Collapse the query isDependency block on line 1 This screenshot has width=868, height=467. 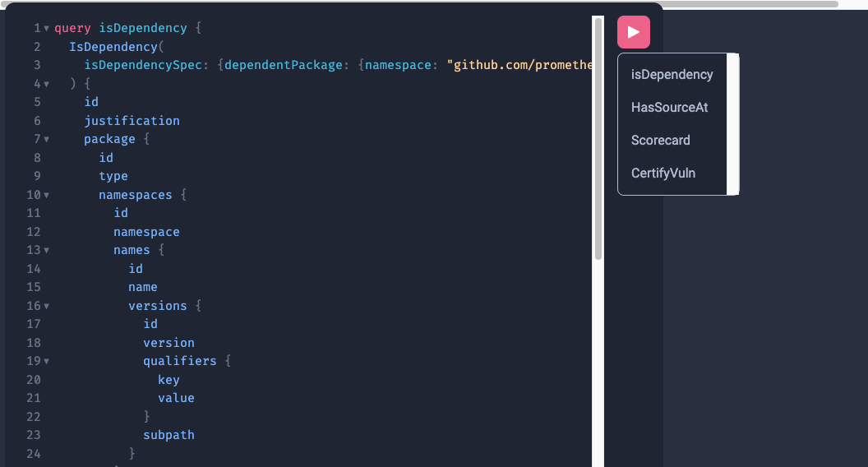tap(47, 29)
